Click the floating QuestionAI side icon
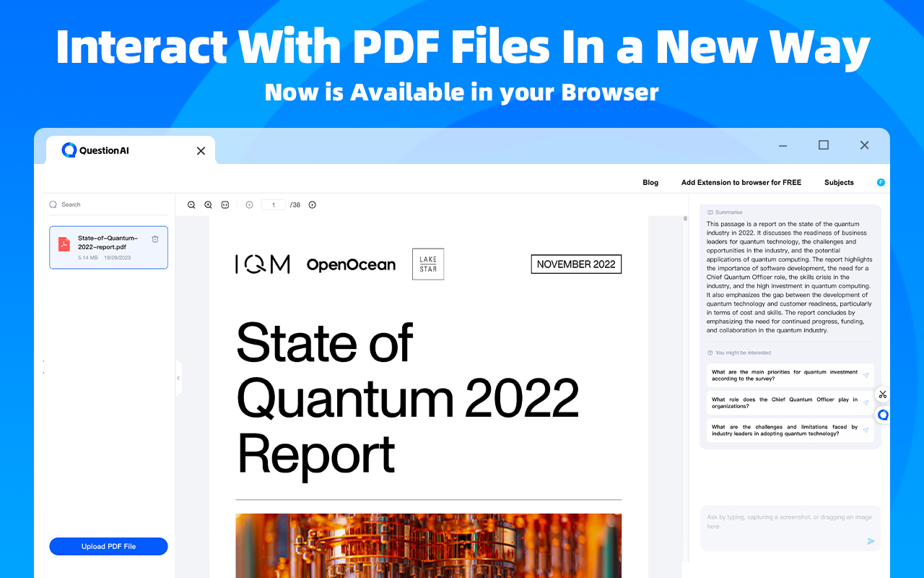The width and height of the screenshot is (924, 578). [882, 415]
